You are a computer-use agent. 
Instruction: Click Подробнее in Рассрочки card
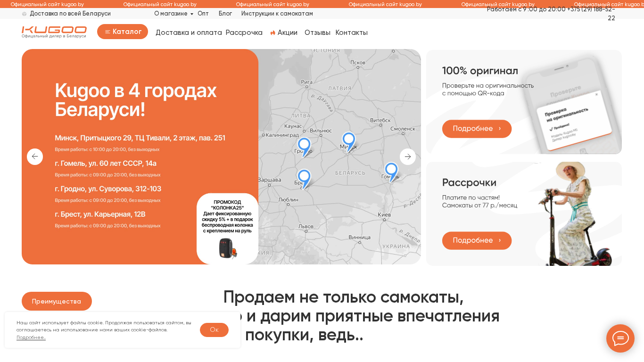(x=477, y=240)
